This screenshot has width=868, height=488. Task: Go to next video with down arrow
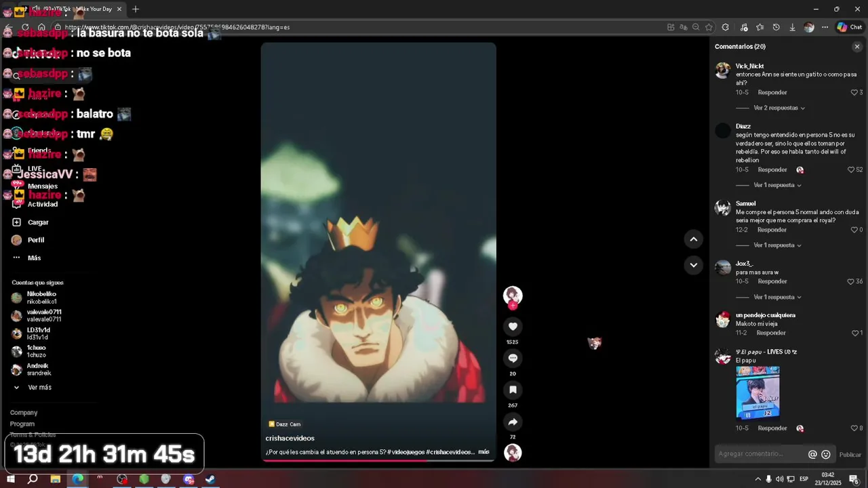(693, 265)
